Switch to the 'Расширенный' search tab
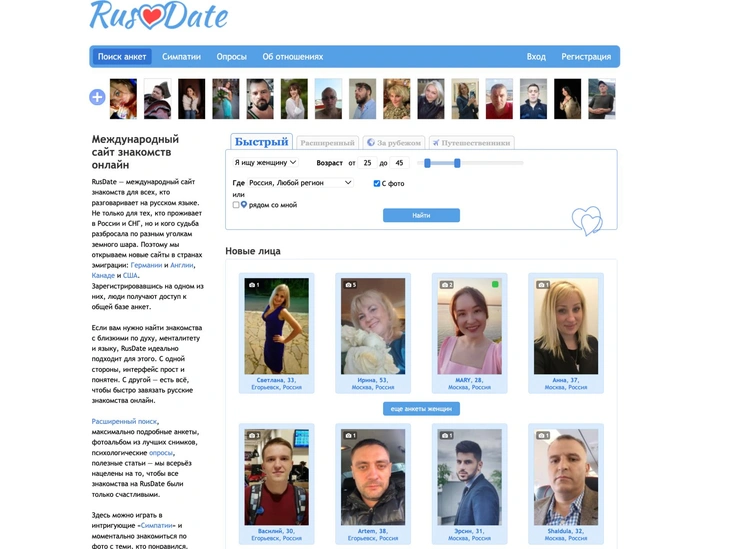 (327, 143)
